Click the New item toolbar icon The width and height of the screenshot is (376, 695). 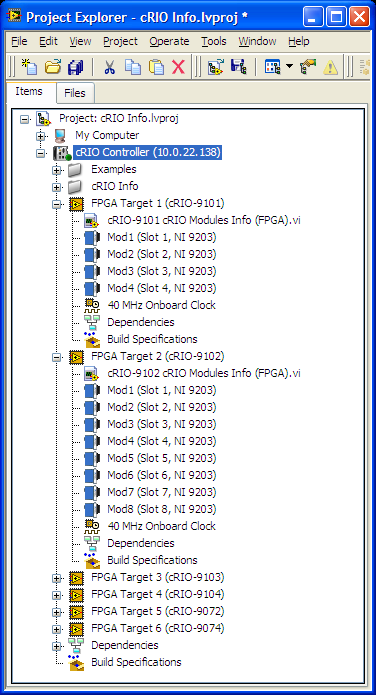(x=30, y=67)
